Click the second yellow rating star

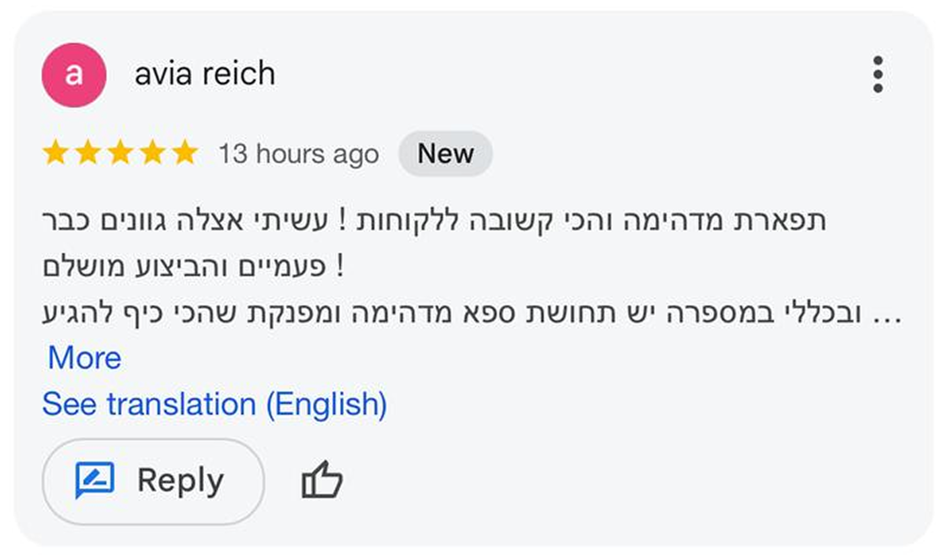pyautogui.click(x=87, y=154)
